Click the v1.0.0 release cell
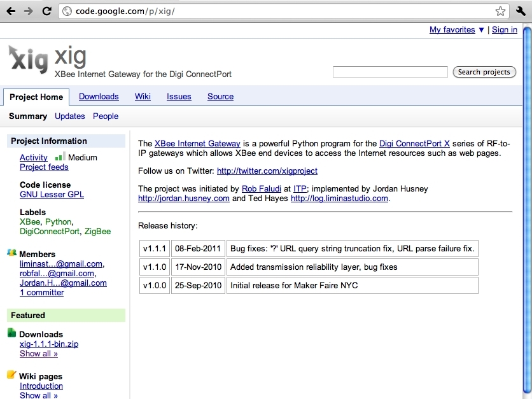The height and width of the screenshot is (399, 532). [155, 285]
